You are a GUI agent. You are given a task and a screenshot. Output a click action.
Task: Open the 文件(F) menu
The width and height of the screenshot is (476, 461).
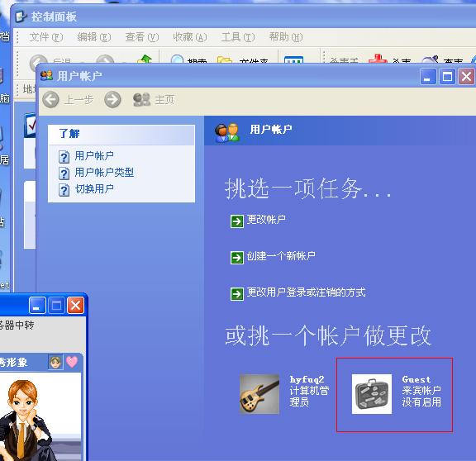45,37
